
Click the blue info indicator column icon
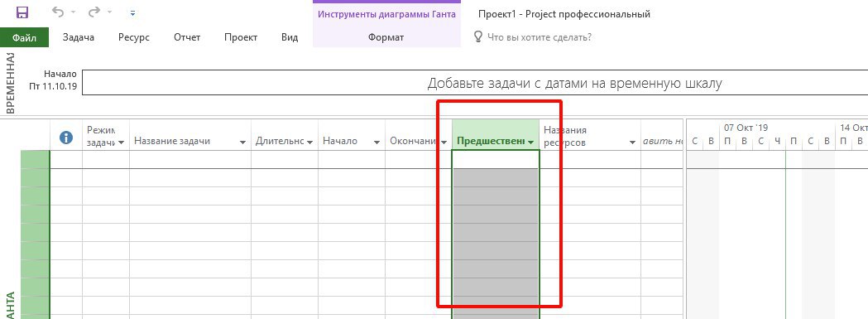[x=66, y=137]
